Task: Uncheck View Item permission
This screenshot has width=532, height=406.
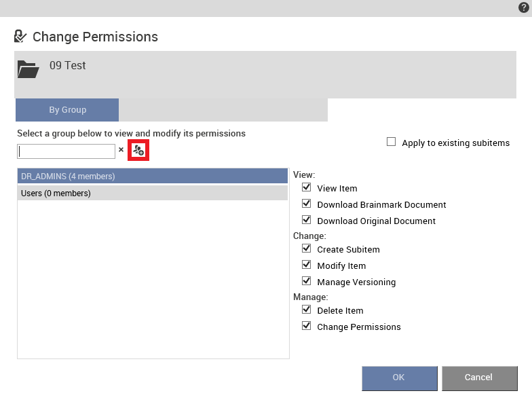Action: pos(307,187)
